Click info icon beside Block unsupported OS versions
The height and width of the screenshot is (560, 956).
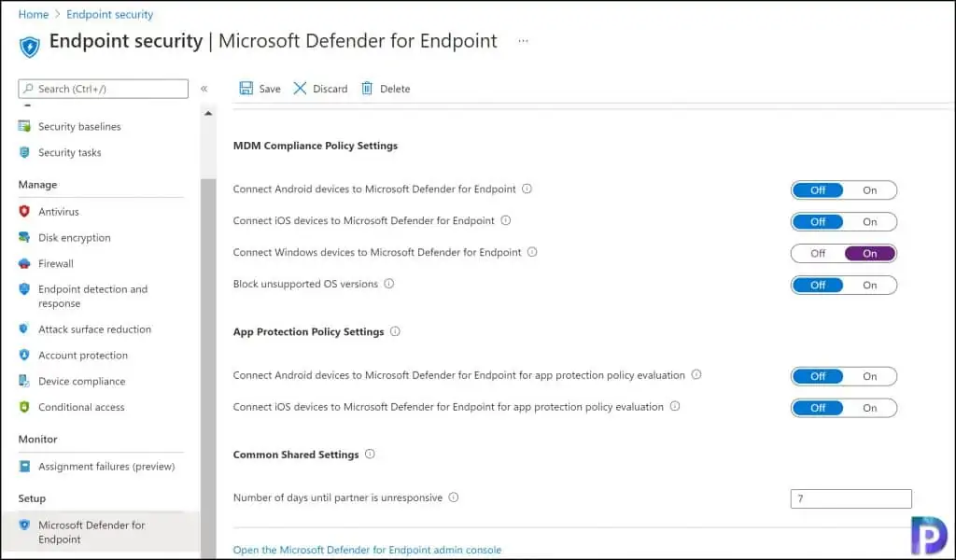coord(389,284)
